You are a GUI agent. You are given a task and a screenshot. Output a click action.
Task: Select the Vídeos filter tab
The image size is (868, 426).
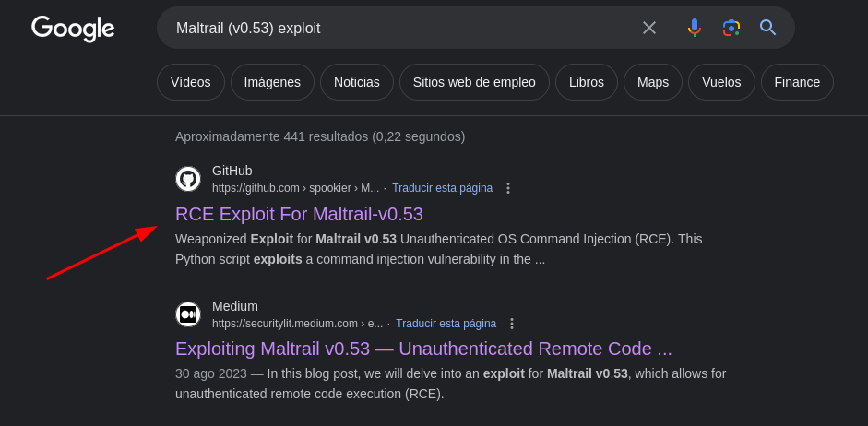point(191,82)
